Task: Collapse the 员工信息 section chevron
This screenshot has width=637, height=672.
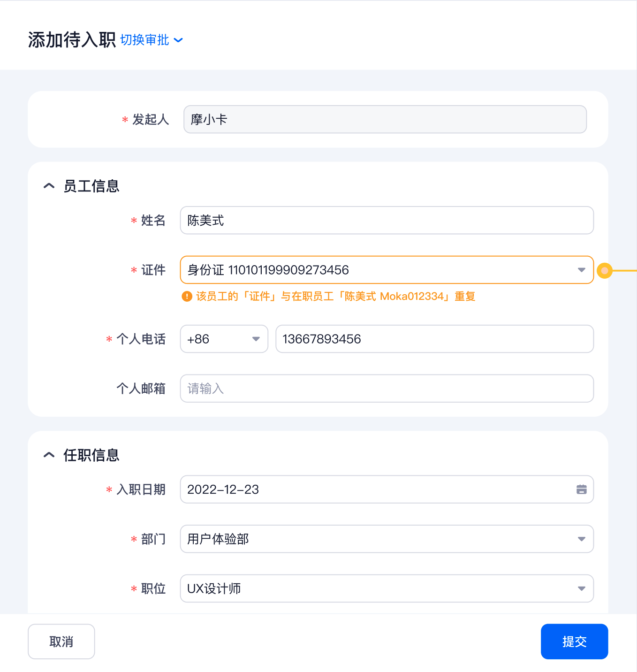Action: tap(49, 186)
